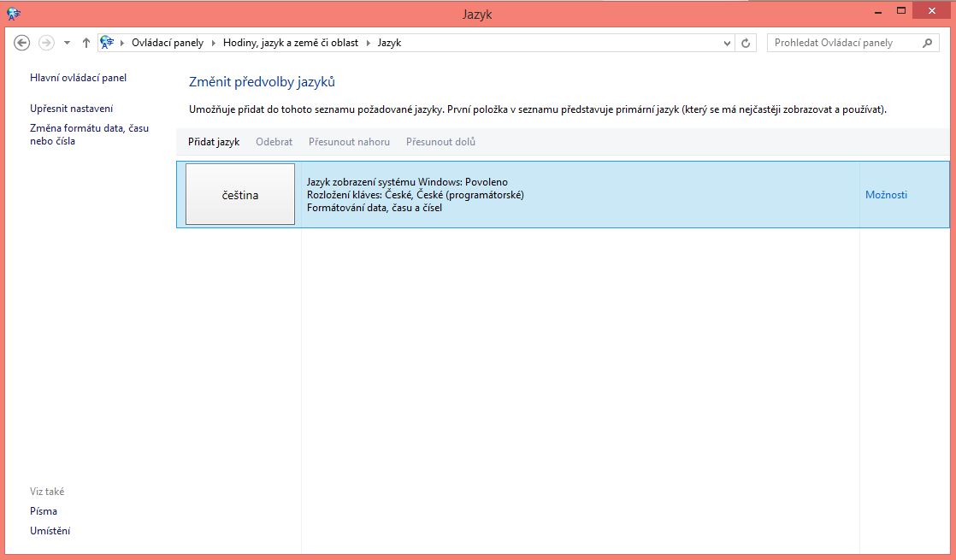
Task: Open the window system menu icon in title bar
Action: pyautogui.click(x=14, y=14)
